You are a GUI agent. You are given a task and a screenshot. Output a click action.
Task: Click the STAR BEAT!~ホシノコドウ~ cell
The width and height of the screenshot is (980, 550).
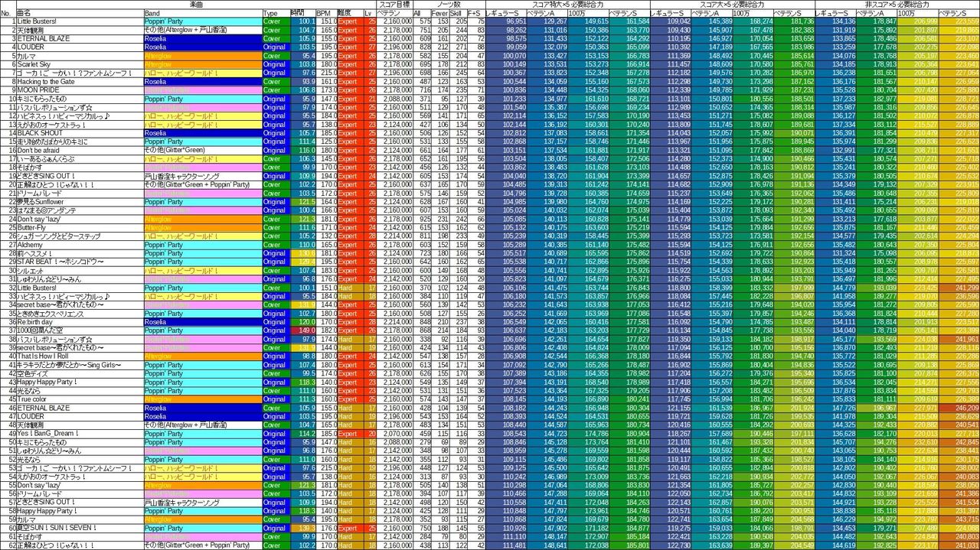[79, 261]
